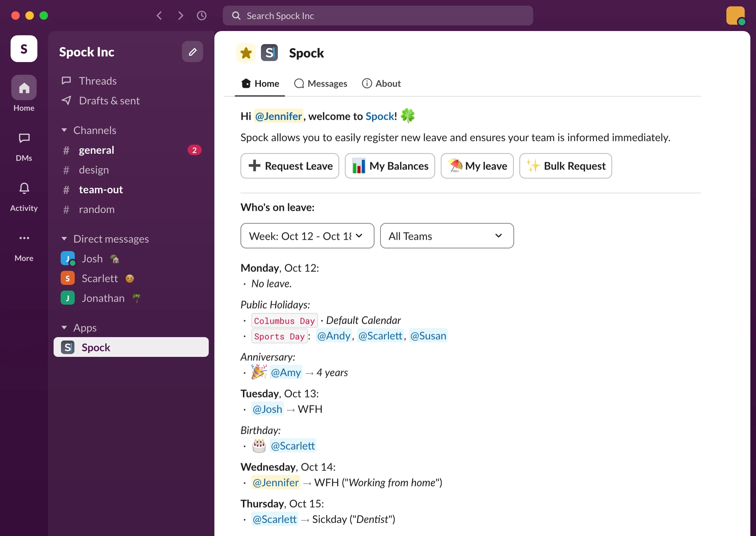Open the All Teams dropdown

click(x=447, y=236)
